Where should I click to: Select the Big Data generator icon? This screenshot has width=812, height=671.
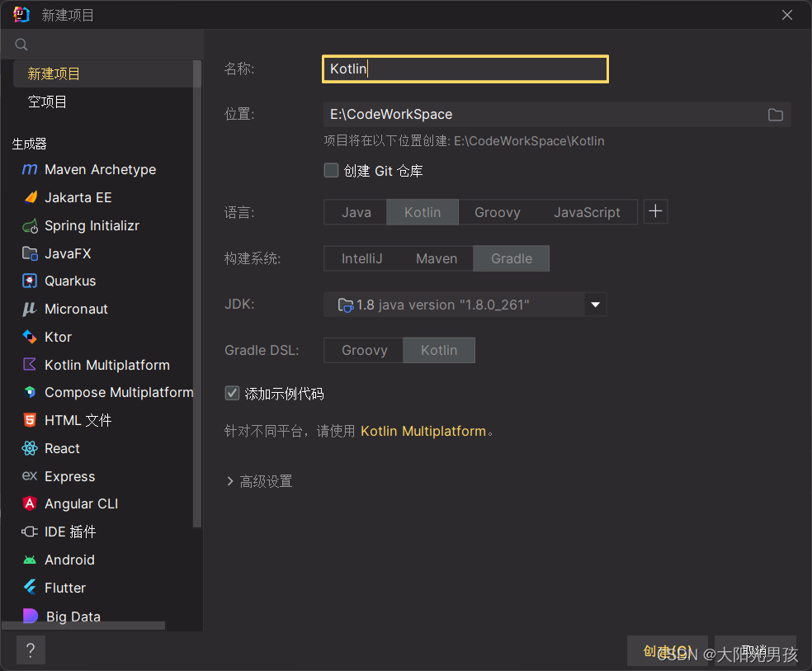(30, 616)
